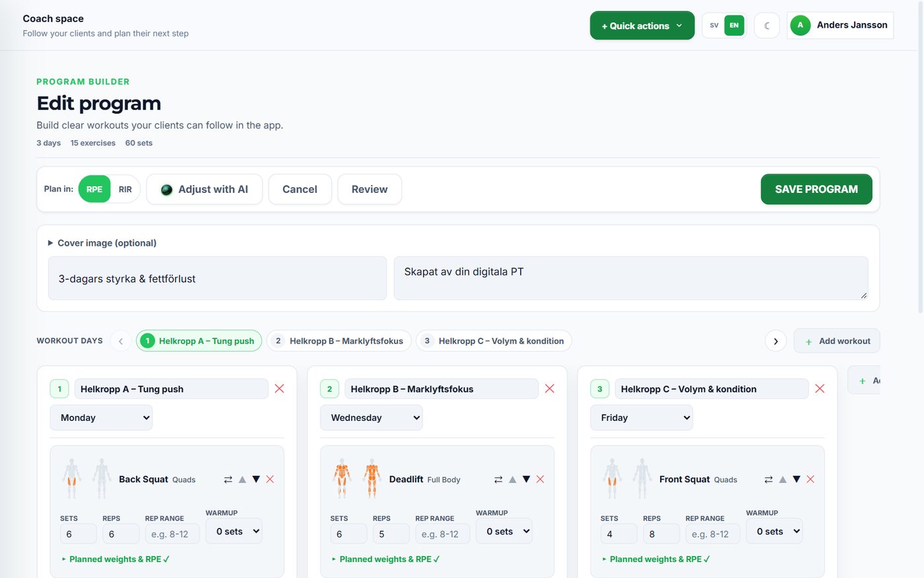Edit the program title field 3-dagars styrka & fettförlust
The width and height of the screenshot is (924, 578).
tap(217, 278)
